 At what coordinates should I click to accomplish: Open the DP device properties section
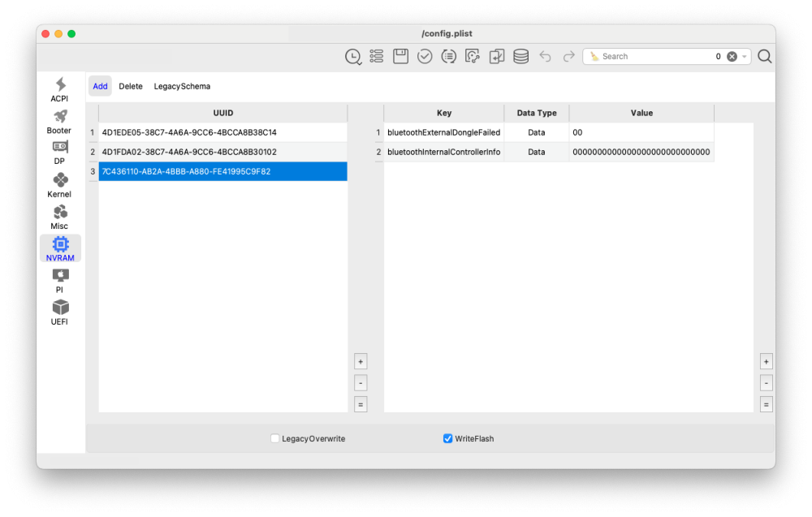pyautogui.click(x=59, y=153)
